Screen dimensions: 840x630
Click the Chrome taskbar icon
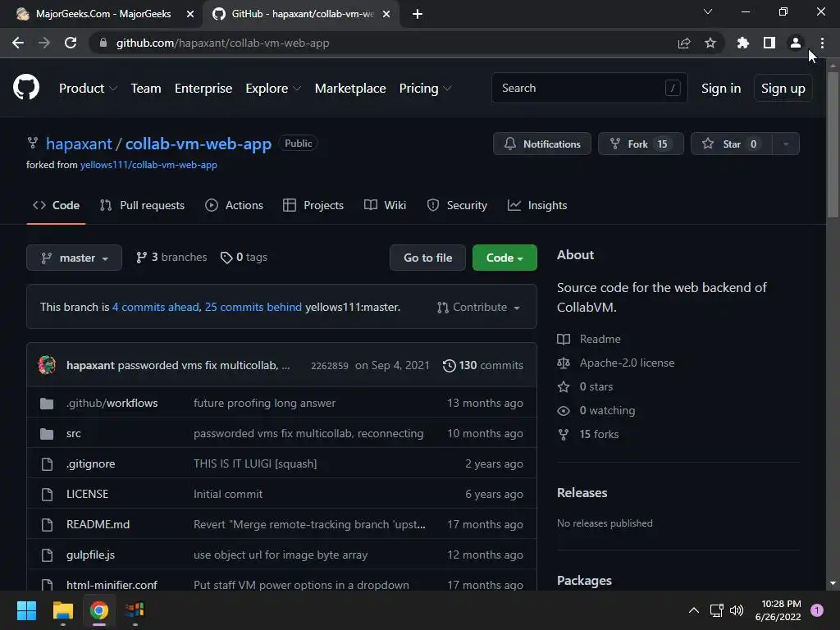click(99, 610)
